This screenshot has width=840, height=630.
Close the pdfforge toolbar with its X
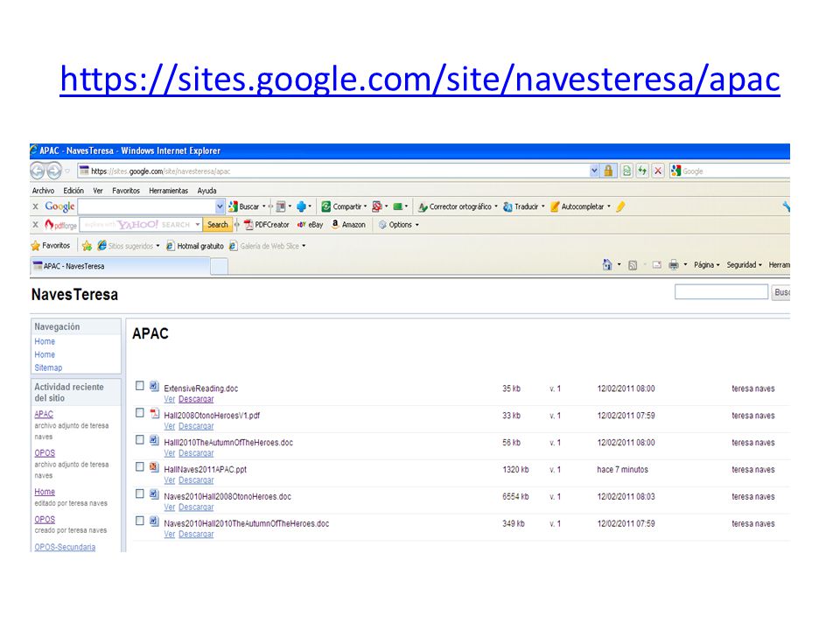(x=35, y=225)
